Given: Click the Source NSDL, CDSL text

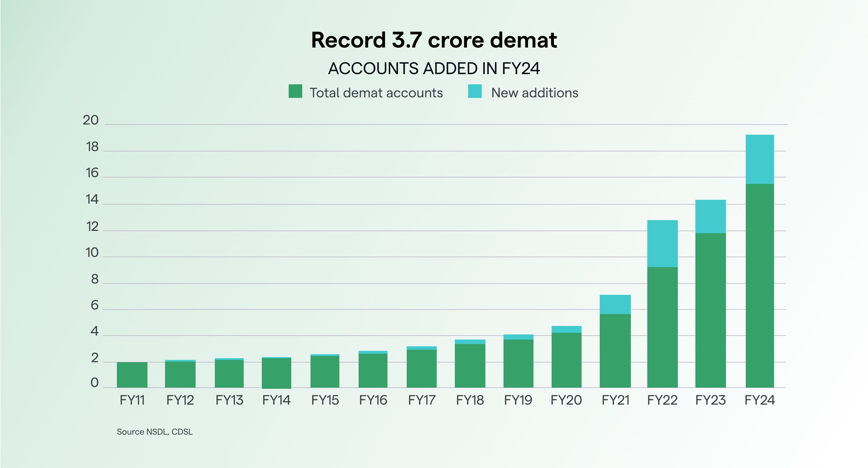Looking at the screenshot, I should (155, 431).
